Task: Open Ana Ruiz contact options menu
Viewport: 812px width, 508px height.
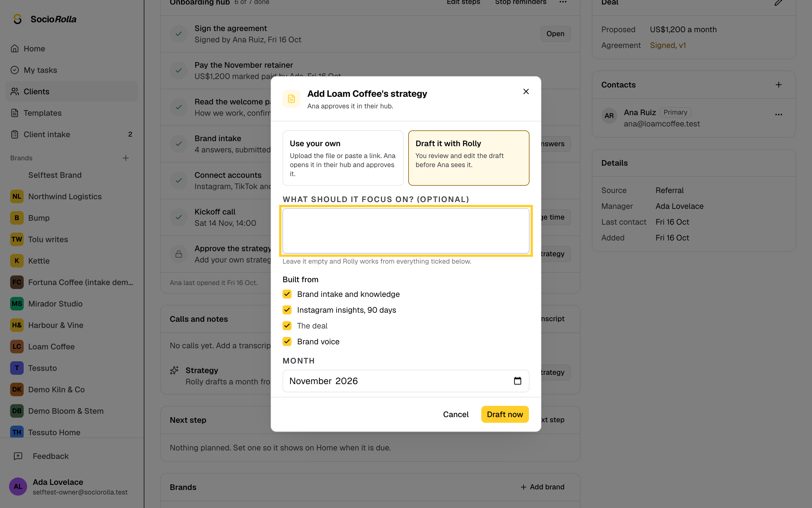Action: click(778, 115)
